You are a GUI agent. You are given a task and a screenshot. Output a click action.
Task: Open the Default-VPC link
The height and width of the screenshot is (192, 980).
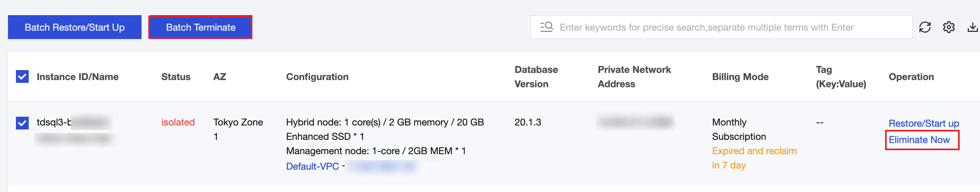pos(313,166)
